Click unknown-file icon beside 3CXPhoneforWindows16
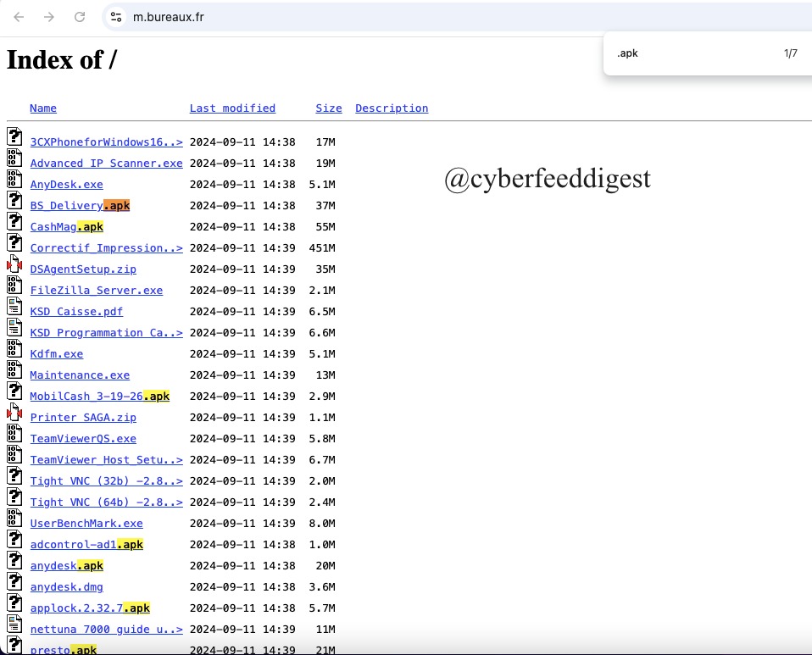The width and height of the screenshot is (812, 655). 14,136
